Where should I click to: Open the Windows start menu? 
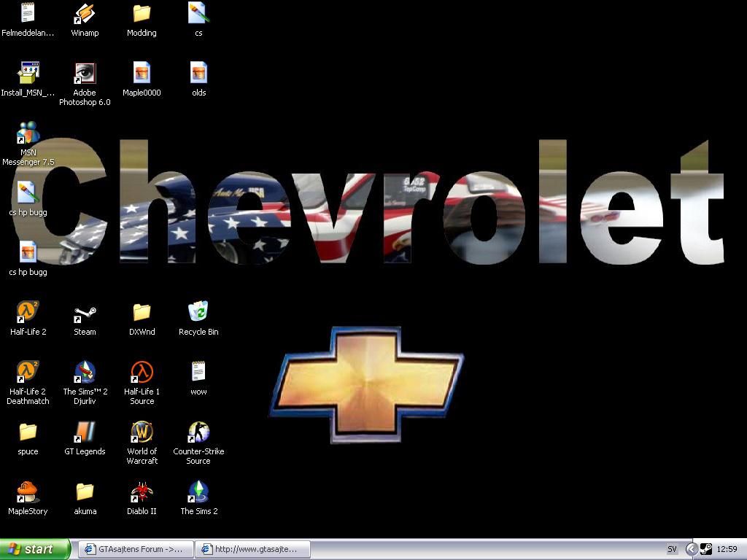[x=34, y=549]
